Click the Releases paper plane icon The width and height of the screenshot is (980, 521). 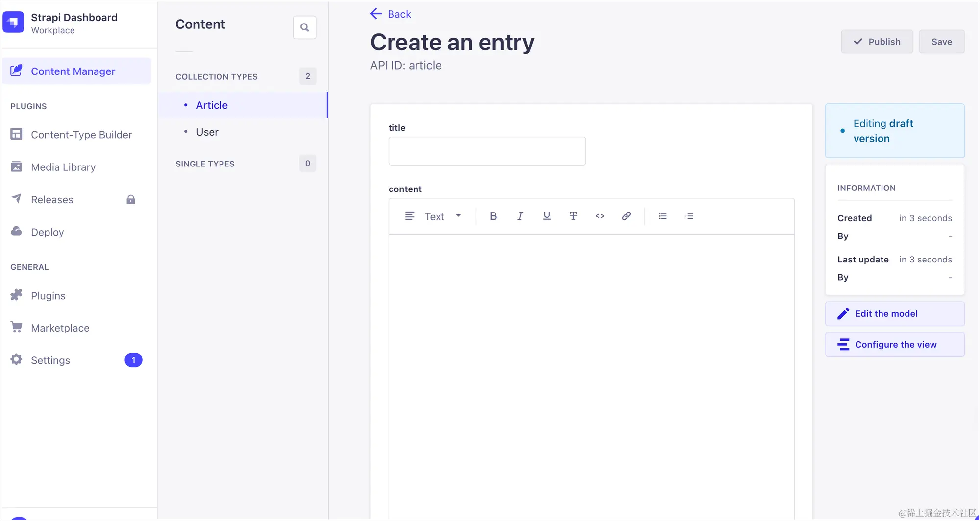(x=16, y=198)
